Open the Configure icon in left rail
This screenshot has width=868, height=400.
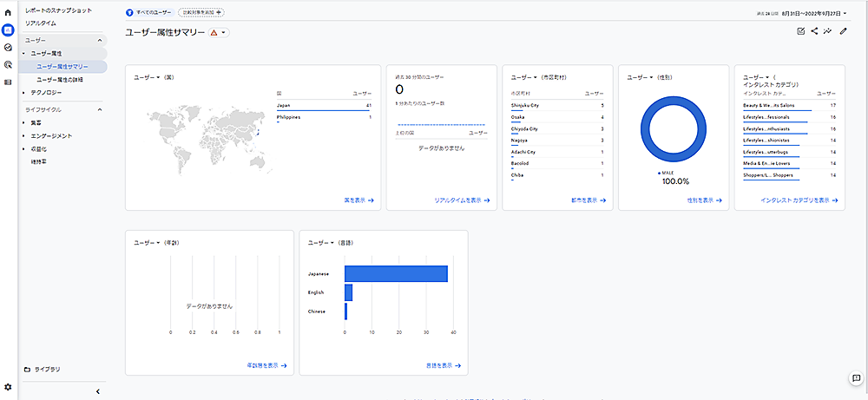8,82
